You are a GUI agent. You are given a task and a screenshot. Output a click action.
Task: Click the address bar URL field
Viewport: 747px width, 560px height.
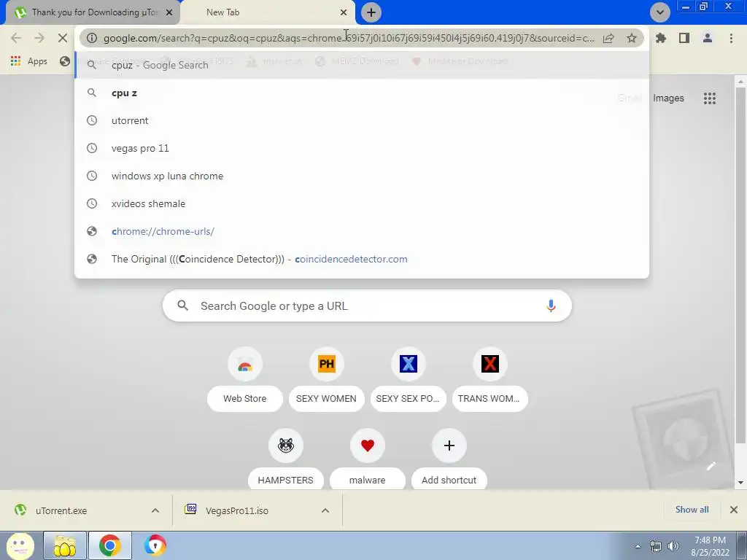pyautogui.click(x=349, y=38)
